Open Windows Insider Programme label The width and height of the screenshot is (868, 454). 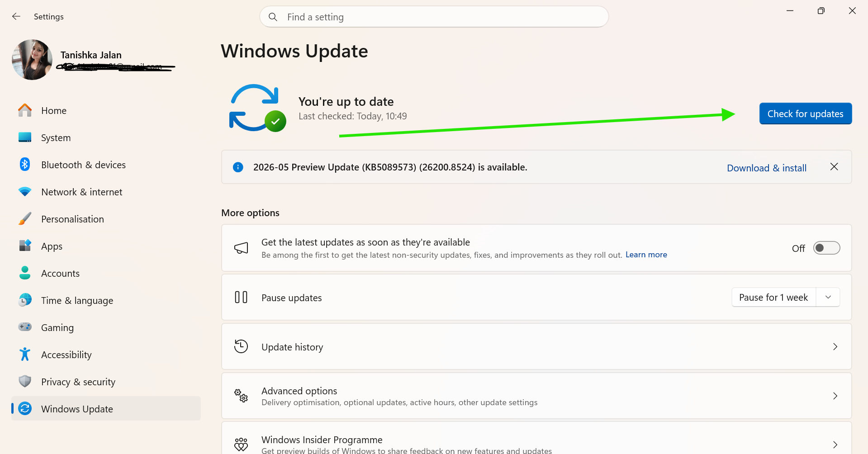tap(322, 440)
